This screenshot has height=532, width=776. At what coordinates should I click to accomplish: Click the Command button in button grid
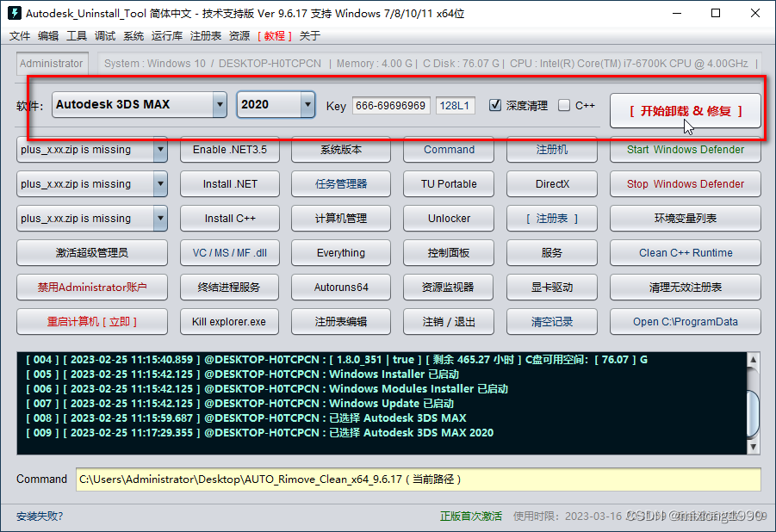(x=449, y=150)
